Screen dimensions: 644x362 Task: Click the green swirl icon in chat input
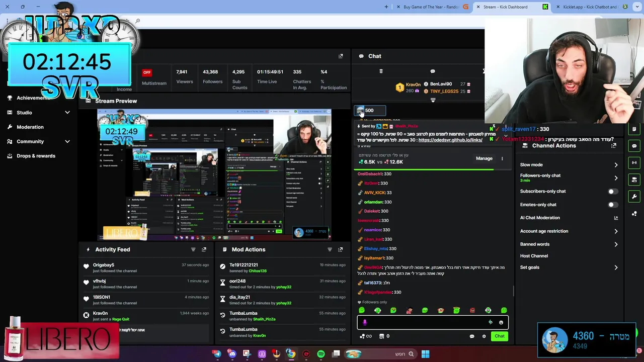[x=491, y=322]
